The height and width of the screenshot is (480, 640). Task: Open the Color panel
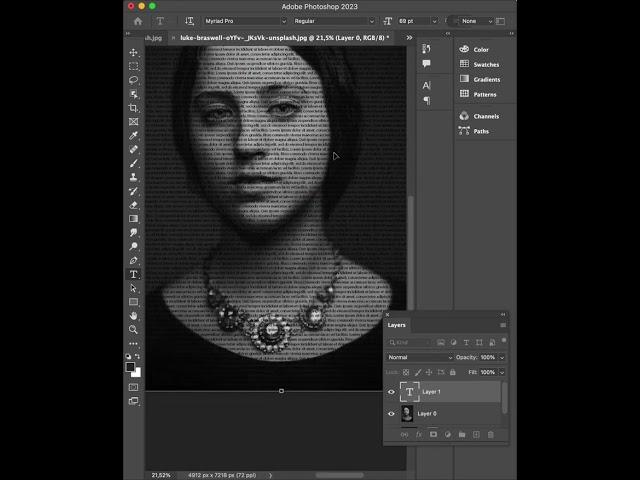(474, 49)
